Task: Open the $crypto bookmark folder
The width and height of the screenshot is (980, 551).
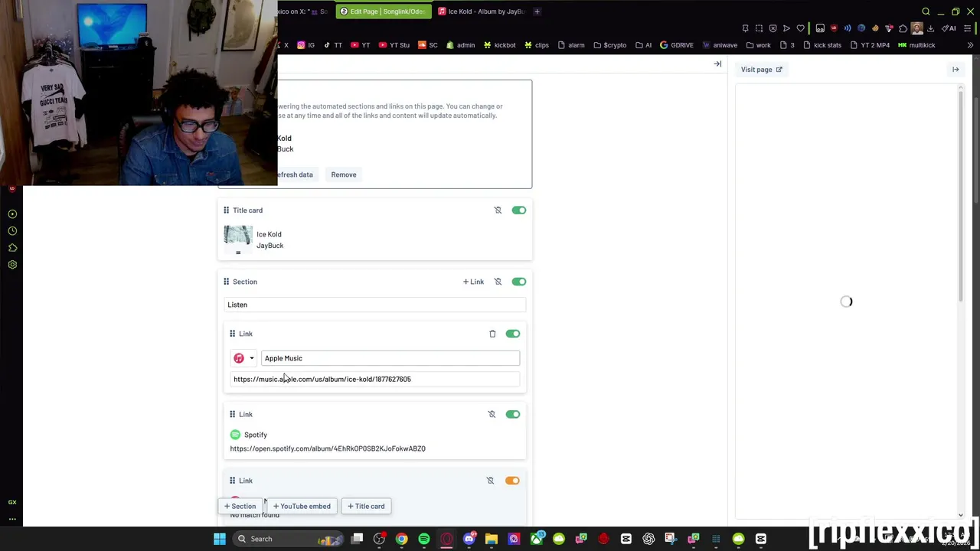Action: pyautogui.click(x=609, y=45)
